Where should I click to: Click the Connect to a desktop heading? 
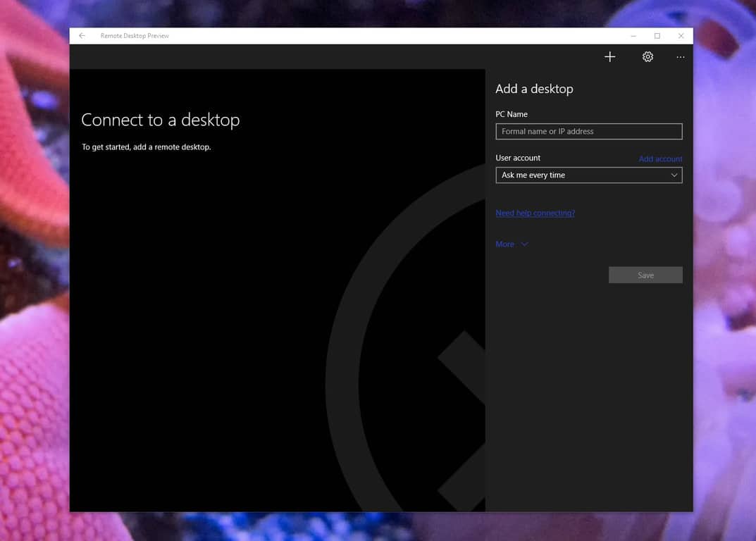(x=160, y=120)
